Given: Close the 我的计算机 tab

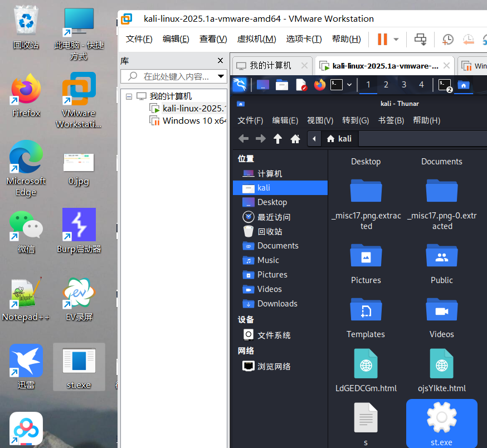Looking at the screenshot, I should (x=304, y=66).
